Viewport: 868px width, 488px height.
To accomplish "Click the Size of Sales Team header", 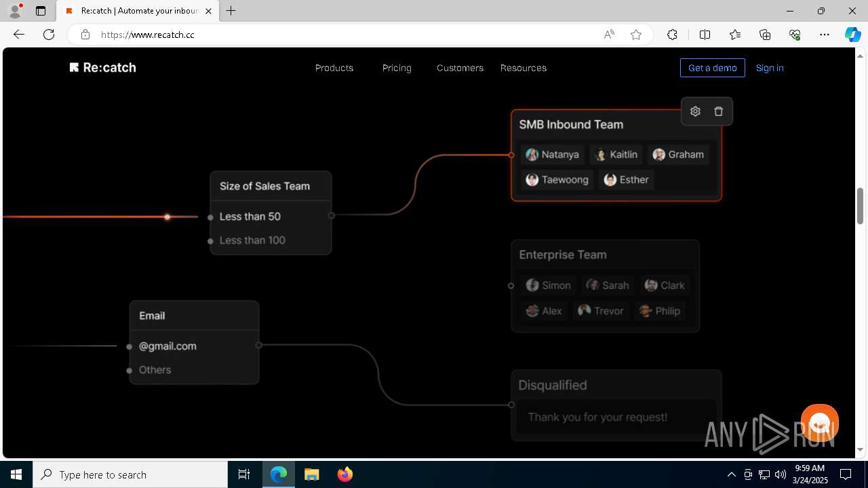I will coord(264,186).
